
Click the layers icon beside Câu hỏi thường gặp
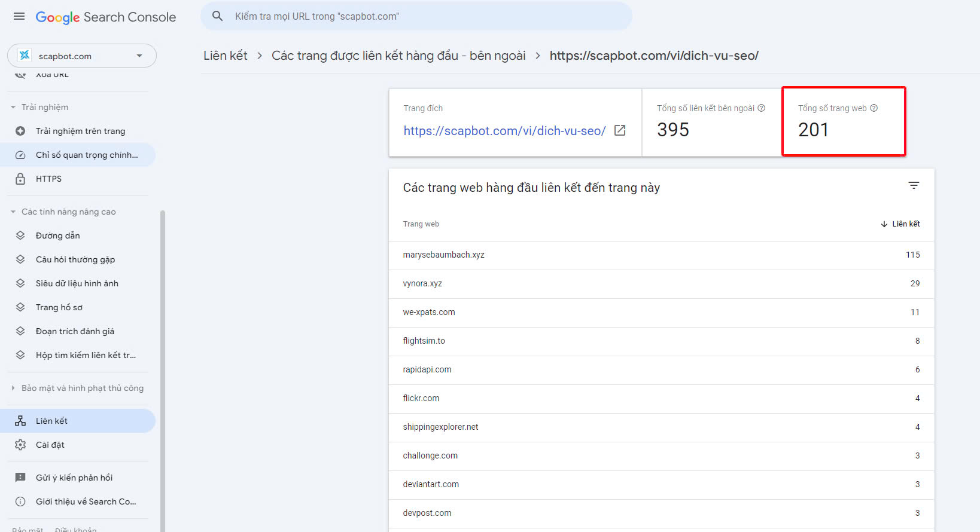pos(20,259)
